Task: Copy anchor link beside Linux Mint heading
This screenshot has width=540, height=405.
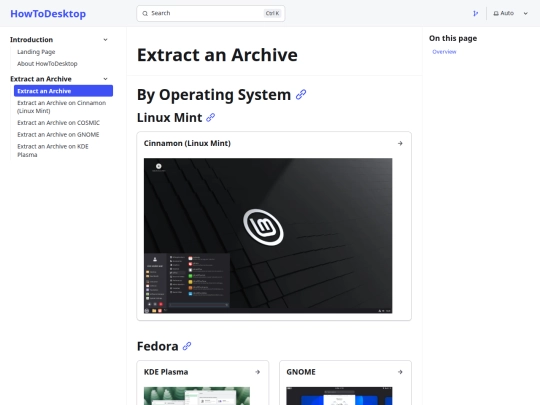Action: pyautogui.click(x=210, y=118)
